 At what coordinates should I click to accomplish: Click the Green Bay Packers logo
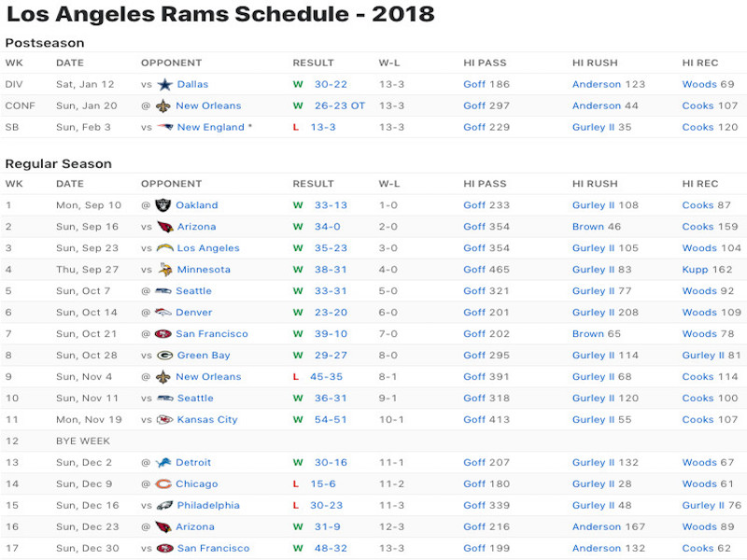click(165, 356)
